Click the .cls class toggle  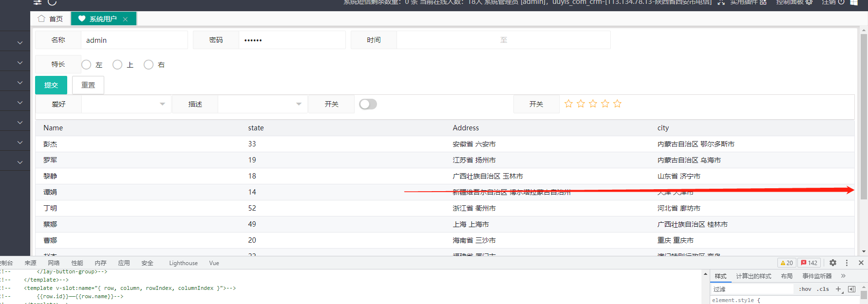coord(823,289)
